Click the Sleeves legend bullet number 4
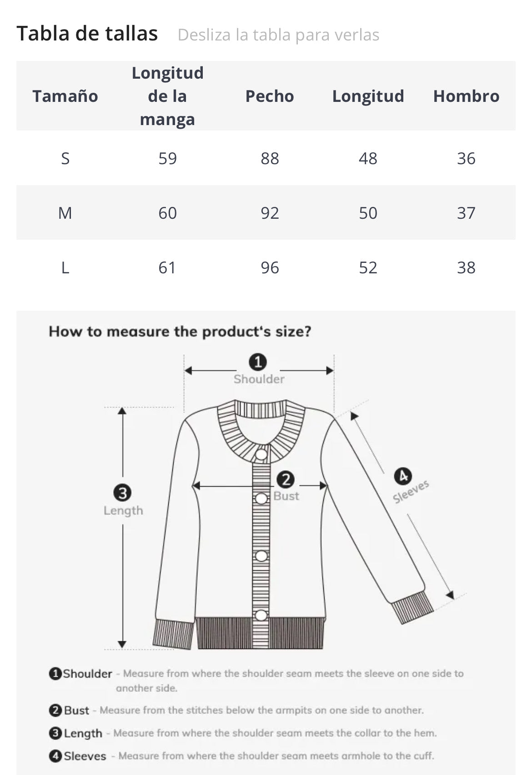Viewport: 532px width, 775px height. tap(55, 756)
